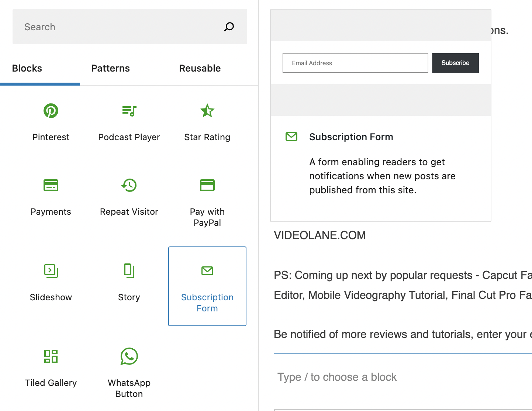This screenshot has width=532, height=411.
Task: Click the 'Type / to choose a block' placeholder
Action: click(337, 377)
